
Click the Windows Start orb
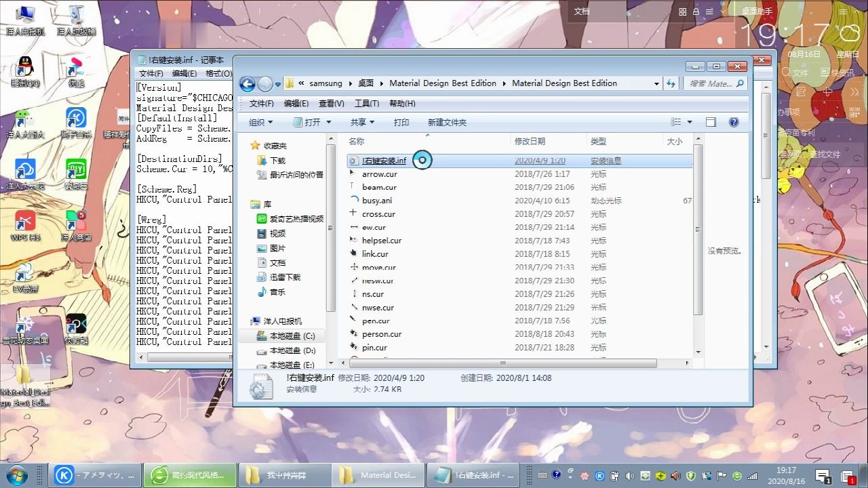[x=16, y=474]
